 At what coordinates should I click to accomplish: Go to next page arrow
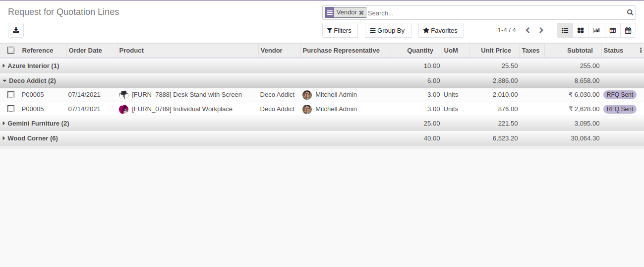[x=541, y=30]
